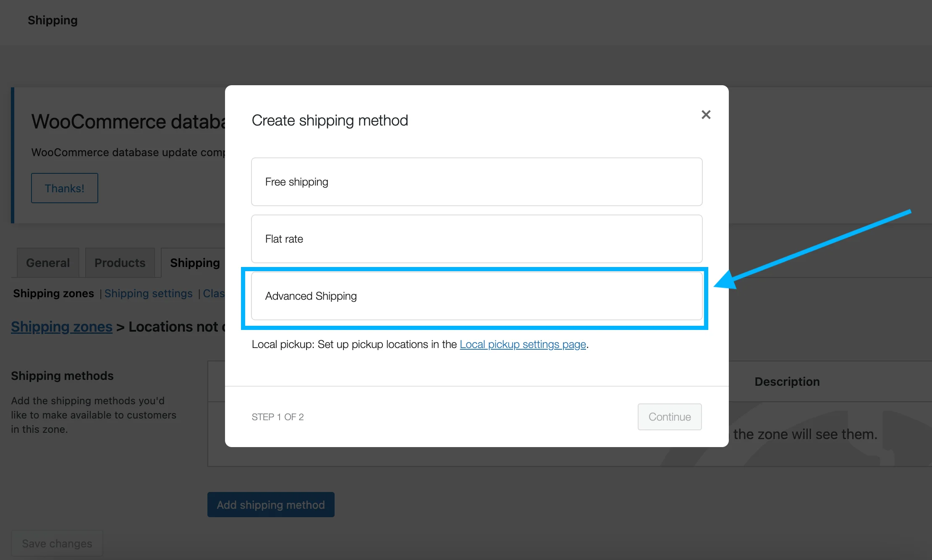Screen dimensions: 932x560
Task: Click the Create shipping method dialog title
Action: (330, 120)
